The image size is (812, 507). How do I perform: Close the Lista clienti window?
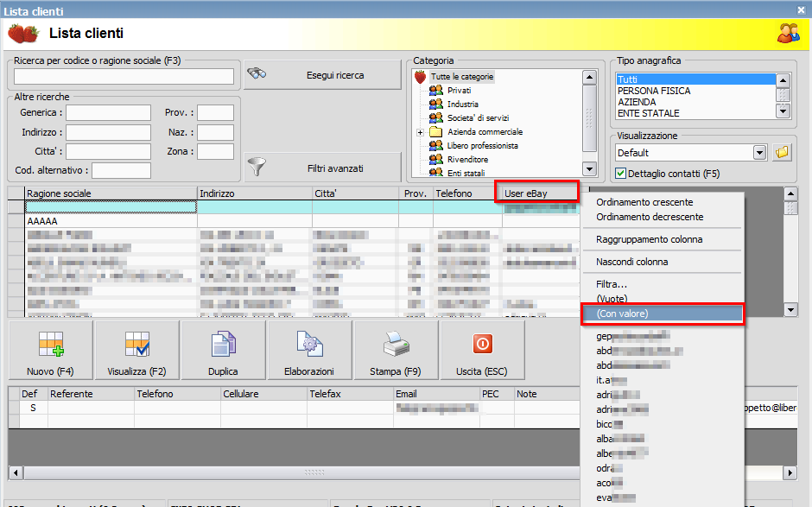[x=801, y=10]
